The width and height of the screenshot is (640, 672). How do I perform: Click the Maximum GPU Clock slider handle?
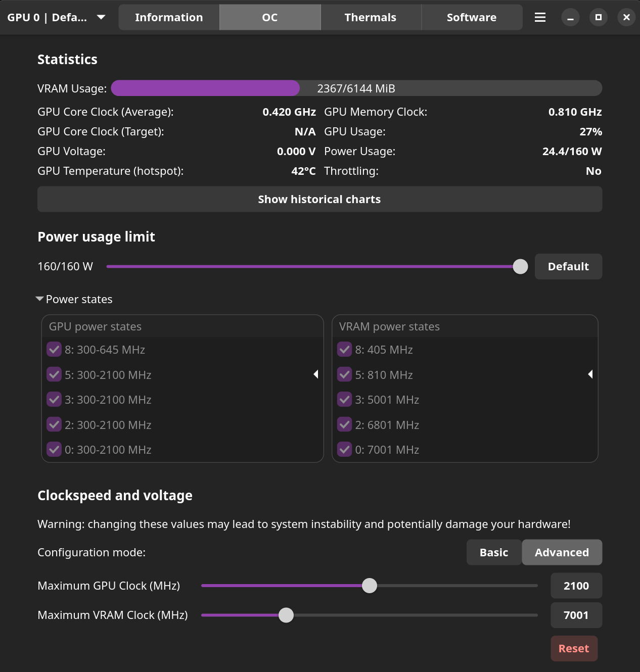click(x=370, y=586)
